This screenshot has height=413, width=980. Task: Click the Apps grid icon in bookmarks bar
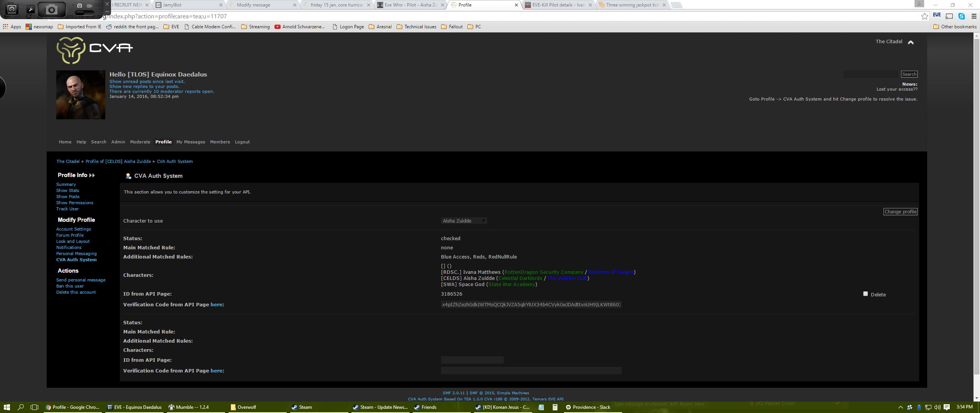click(x=5, y=27)
